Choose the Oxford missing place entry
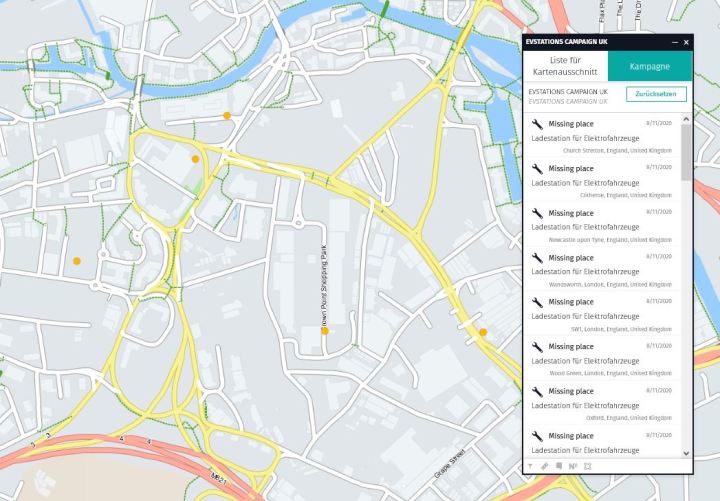This screenshot has height=501, width=720. (601, 404)
